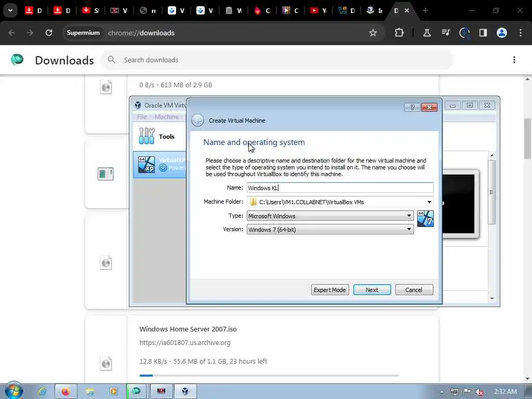Open Windows Explorer from taskbar

[x=89, y=392]
